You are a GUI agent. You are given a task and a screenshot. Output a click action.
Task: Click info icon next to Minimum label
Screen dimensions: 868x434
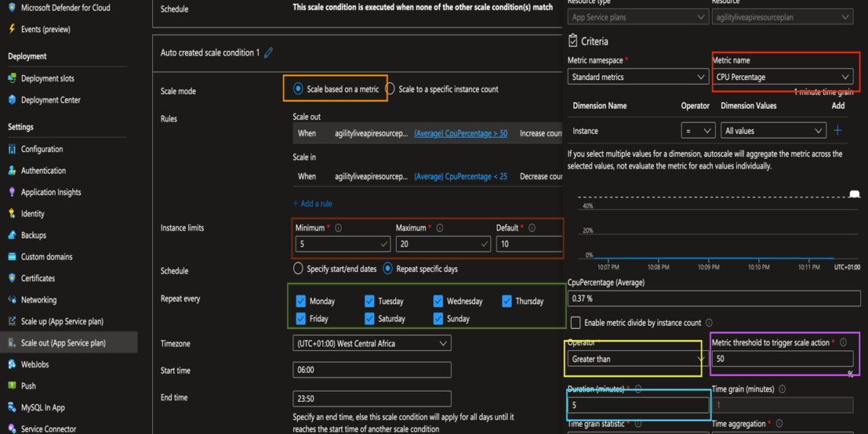point(338,228)
